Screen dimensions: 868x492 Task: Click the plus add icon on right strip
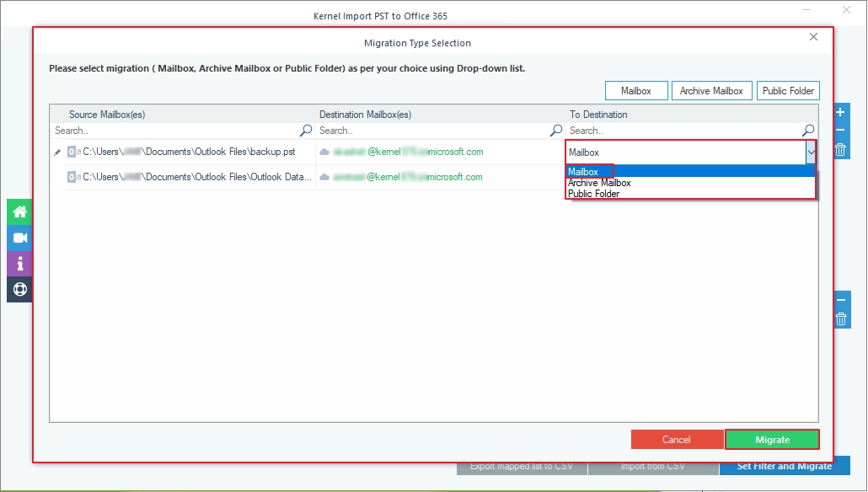pyautogui.click(x=840, y=112)
